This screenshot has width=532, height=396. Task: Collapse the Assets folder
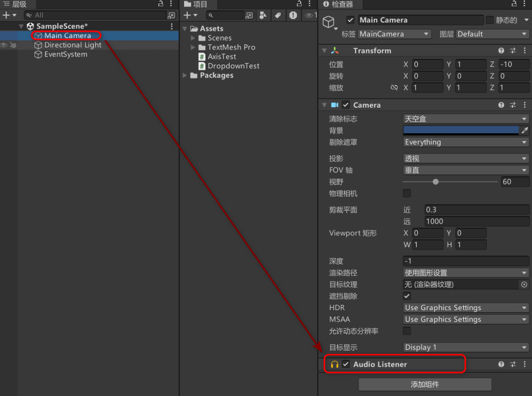tap(185, 29)
